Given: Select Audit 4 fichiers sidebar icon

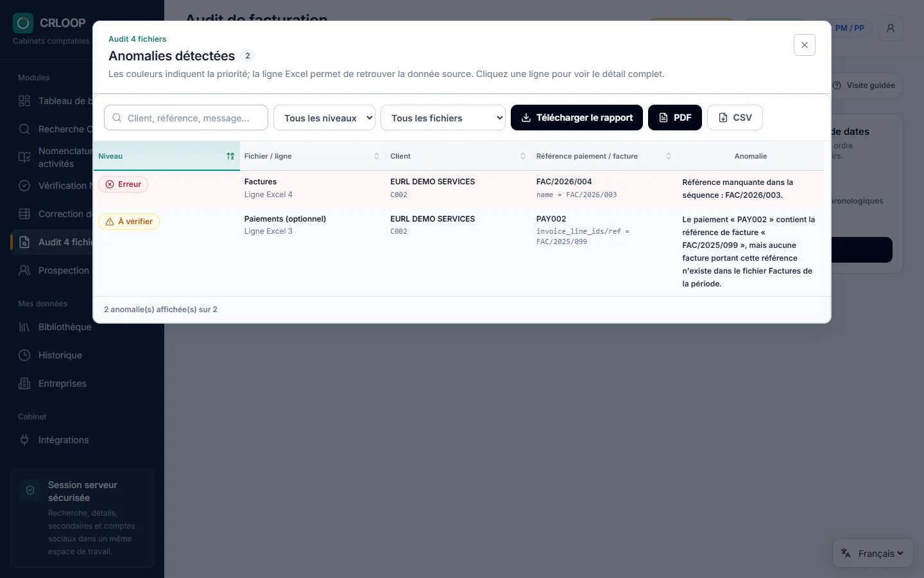Looking at the screenshot, I should [24, 242].
